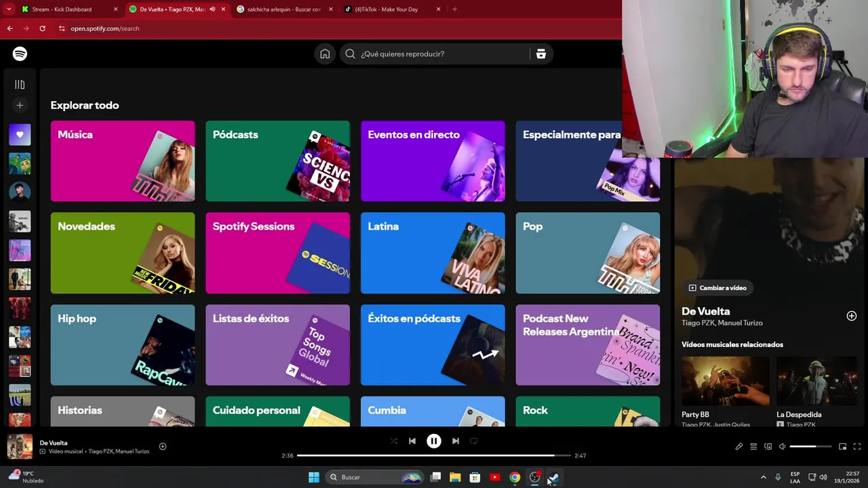Open a new browser tab
Viewport: 868px width, 488px height.
pos(454,9)
